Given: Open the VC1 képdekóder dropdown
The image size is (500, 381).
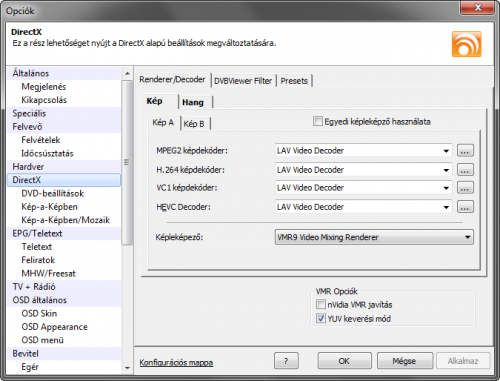Looking at the screenshot, I should coord(363,188).
